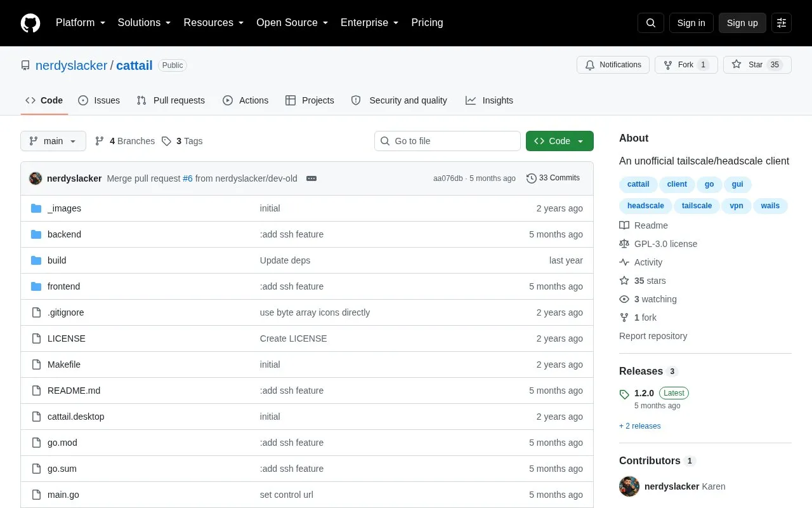This screenshot has width=812, height=508.
Task: Open the nerdyslacker avatar beside latest commit
Action: 36,178
